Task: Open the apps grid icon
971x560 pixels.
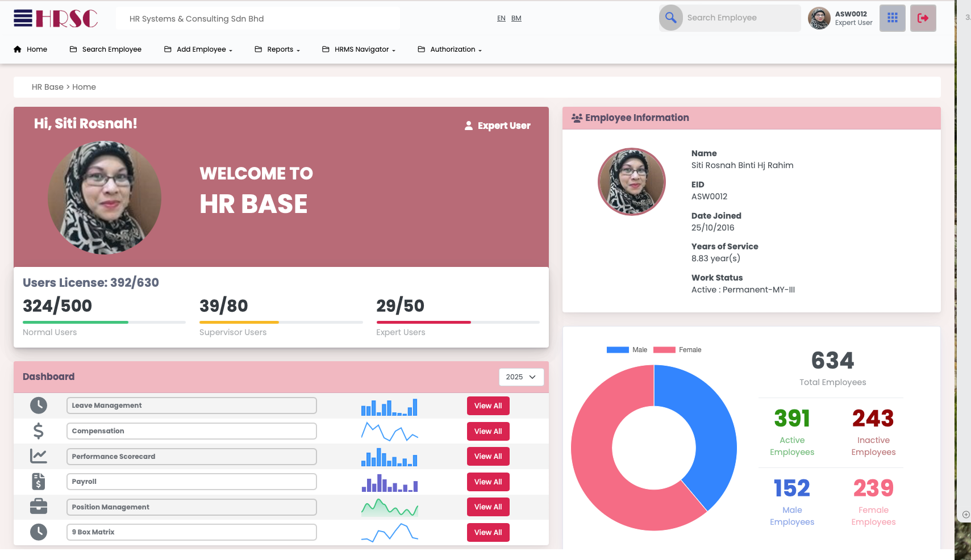Action: point(892,18)
